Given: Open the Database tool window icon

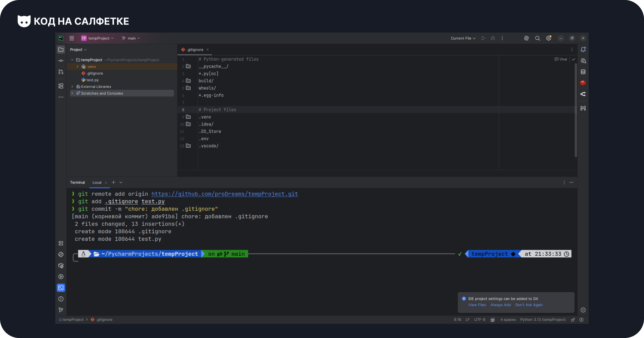Looking at the screenshot, I should [x=583, y=72].
